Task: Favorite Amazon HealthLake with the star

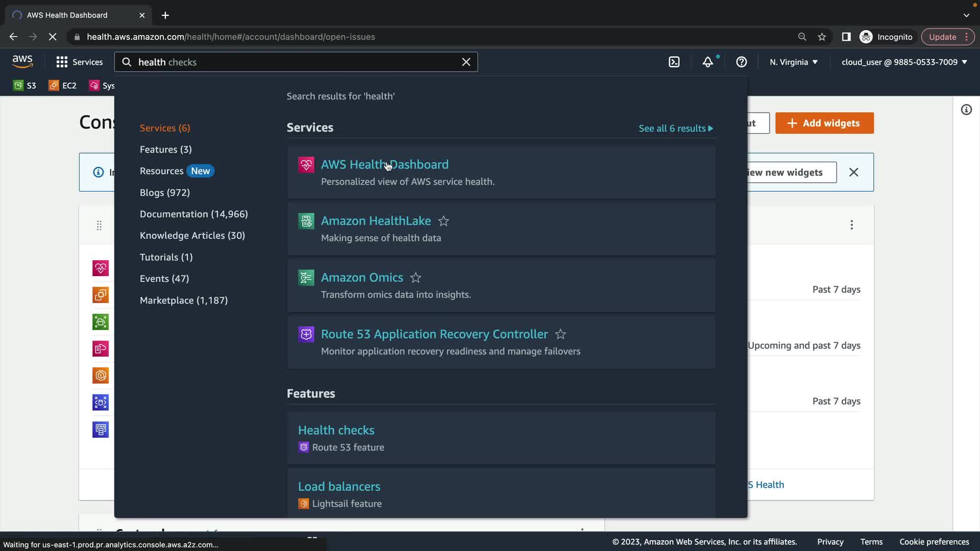Action: 444,221
